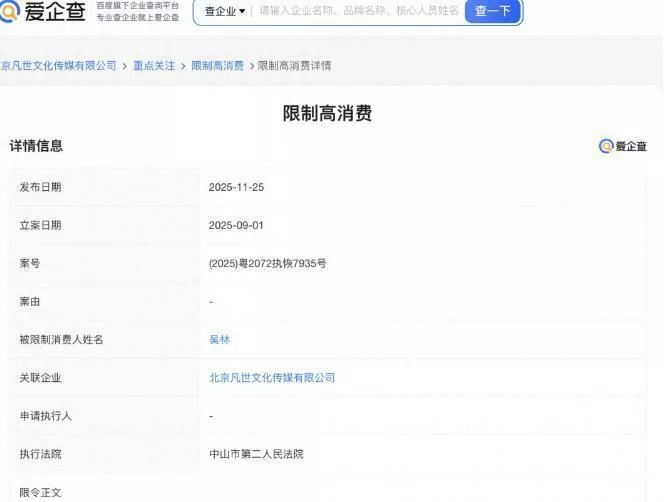Open the 查企业 search type dropdown
This screenshot has height=502, width=664.
pyautogui.click(x=225, y=11)
